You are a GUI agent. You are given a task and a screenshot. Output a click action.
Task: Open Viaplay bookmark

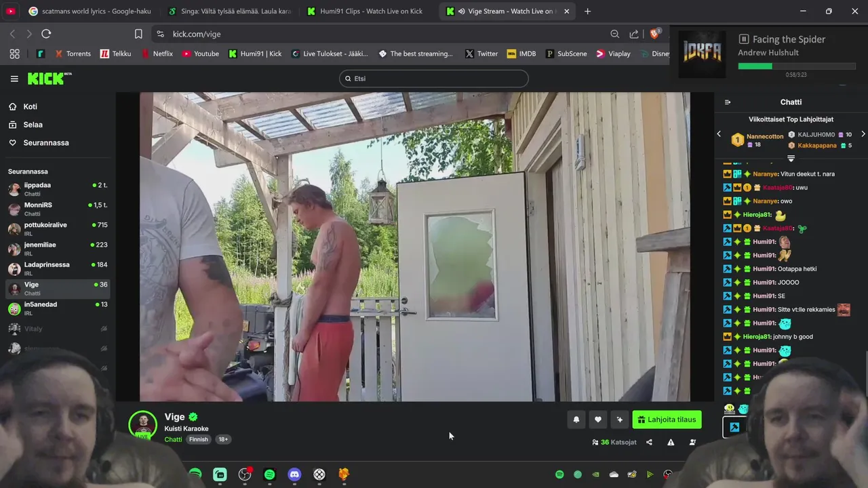pos(613,54)
